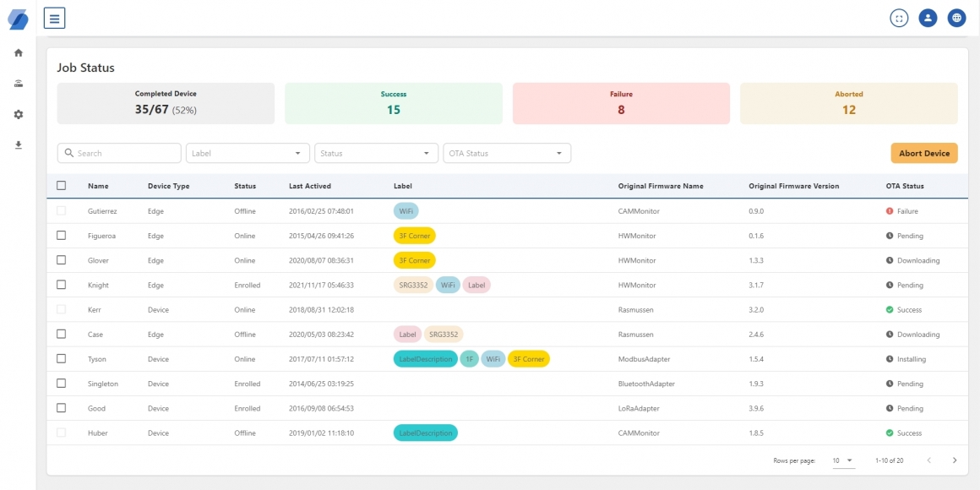Click the ModbusAdapter firmware name
Viewport: 980px width, 490px height.
[x=643, y=359]
